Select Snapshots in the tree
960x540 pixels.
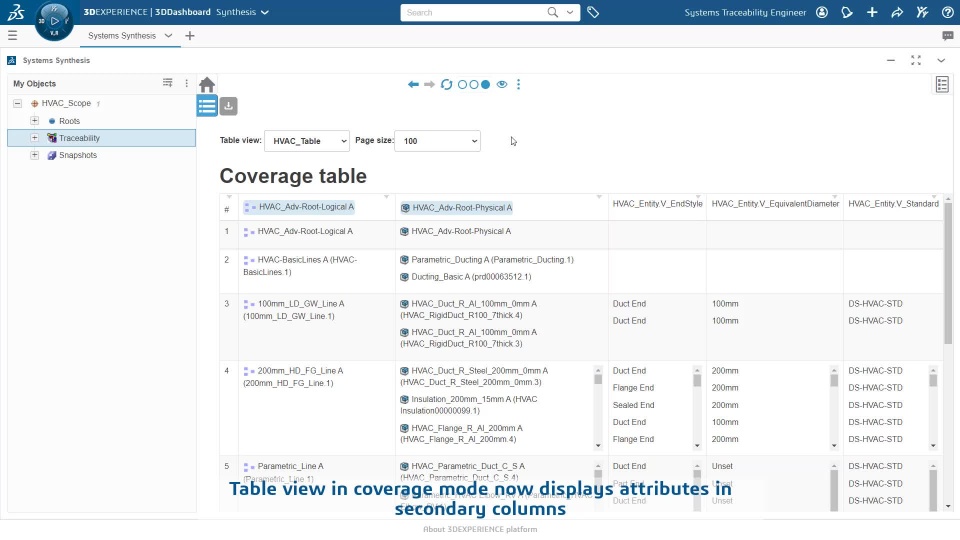point(78,155)
